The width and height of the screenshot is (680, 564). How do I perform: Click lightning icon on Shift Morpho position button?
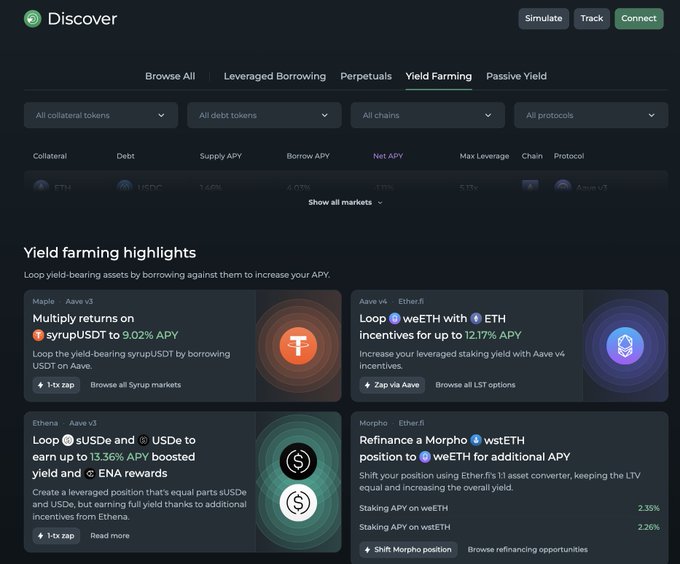click(x=367, y=550)
